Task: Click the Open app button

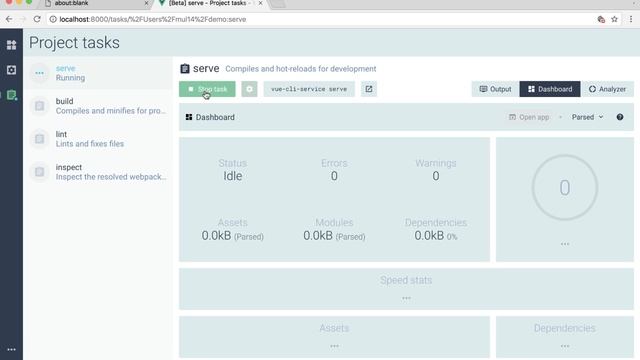Action: point(529,117)
